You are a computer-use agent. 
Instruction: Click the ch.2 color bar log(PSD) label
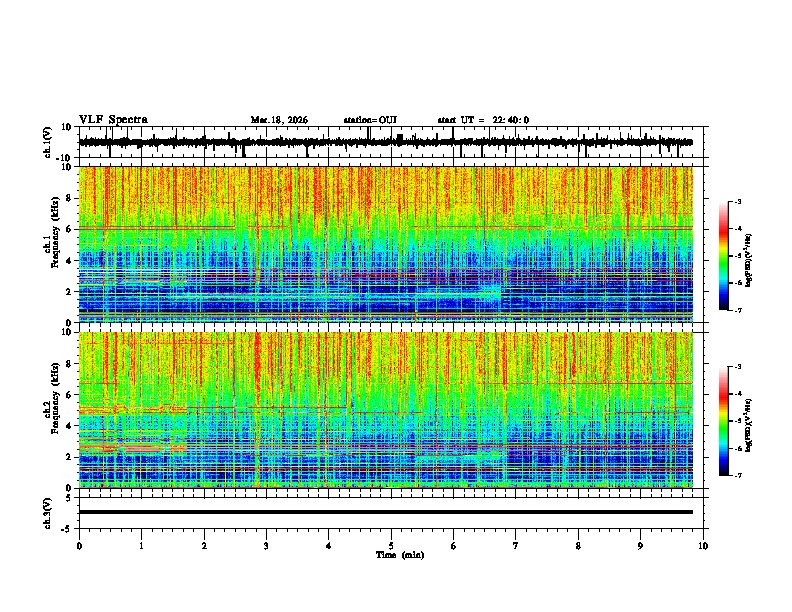point(748,426)
